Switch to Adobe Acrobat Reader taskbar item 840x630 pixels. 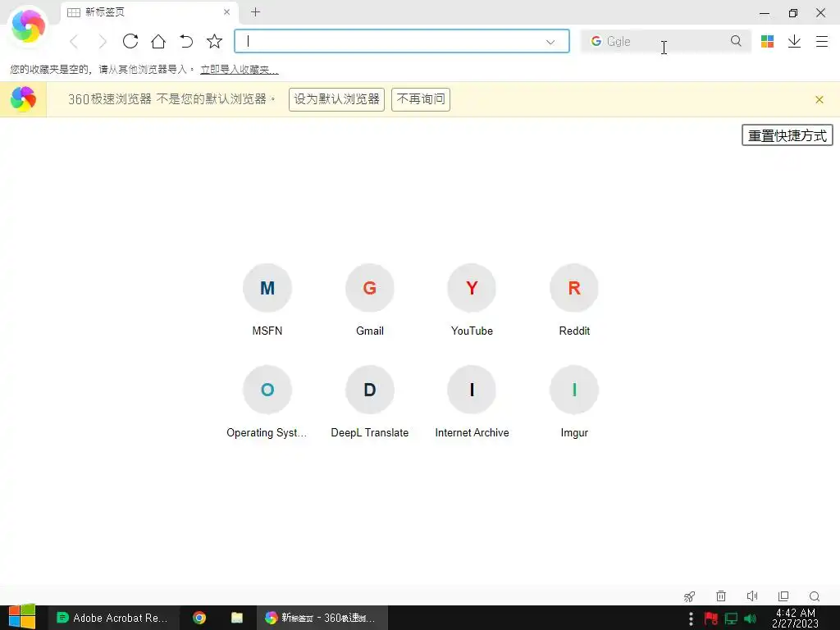pos(112,618)
